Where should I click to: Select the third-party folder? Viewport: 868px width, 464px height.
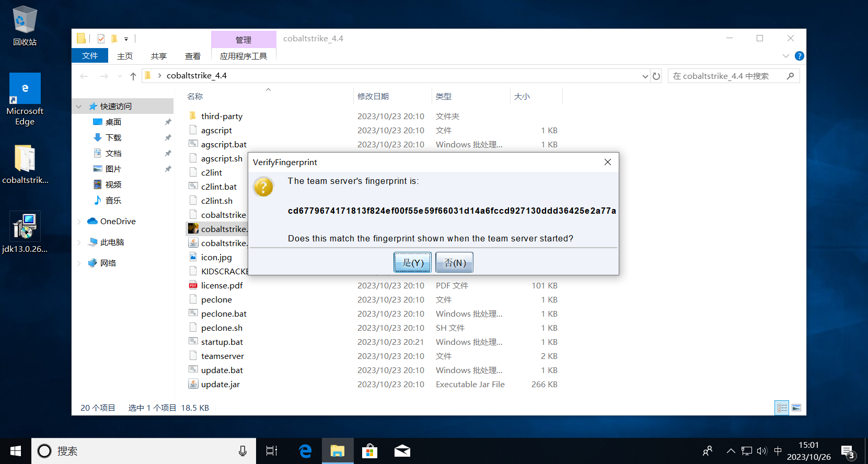pos(222,117)
